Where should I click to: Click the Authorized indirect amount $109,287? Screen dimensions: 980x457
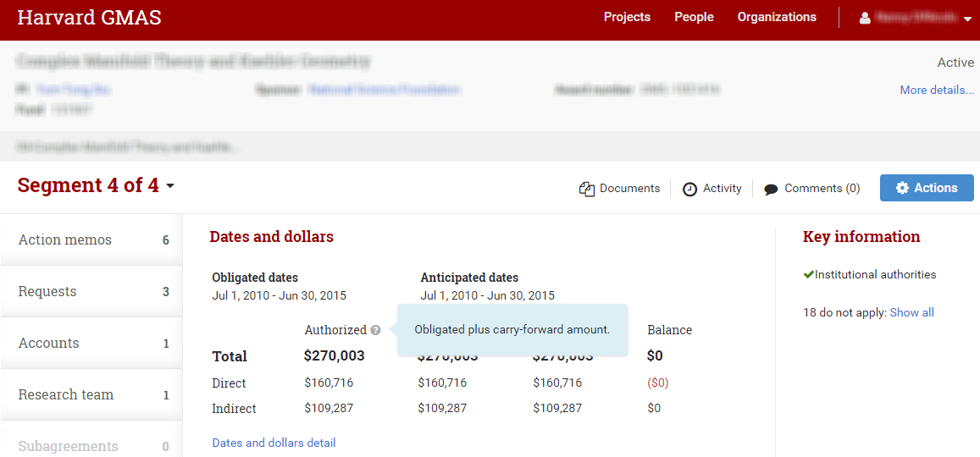pos(329,408)
